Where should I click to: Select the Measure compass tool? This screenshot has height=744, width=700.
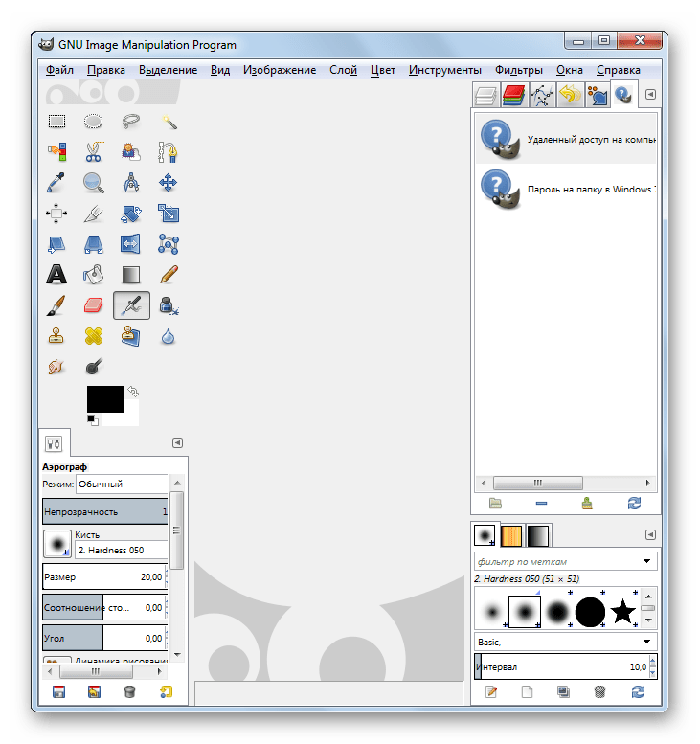(x=131, y=183)
